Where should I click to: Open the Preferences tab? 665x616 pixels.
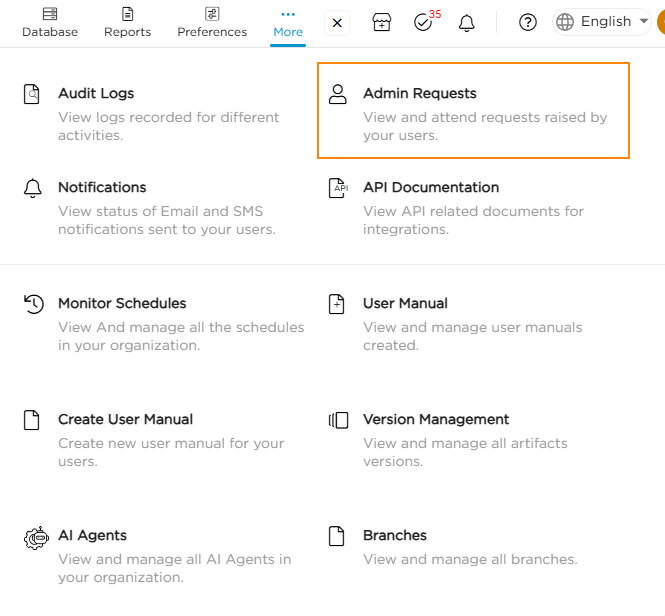212,22
